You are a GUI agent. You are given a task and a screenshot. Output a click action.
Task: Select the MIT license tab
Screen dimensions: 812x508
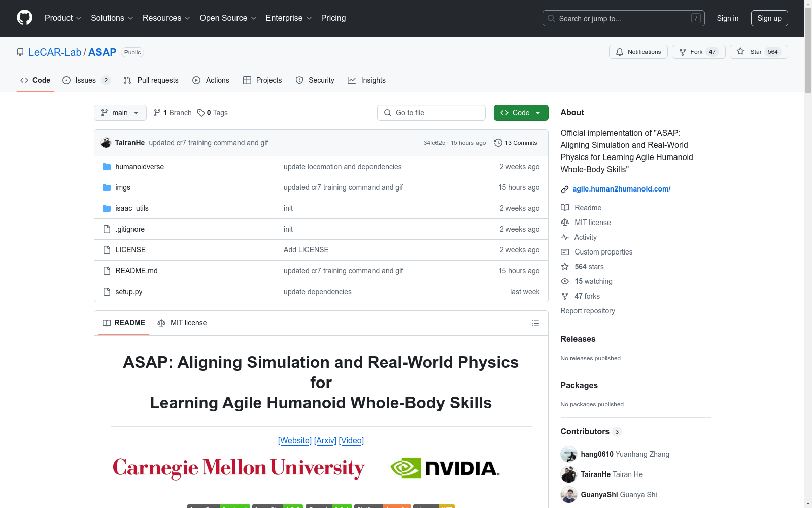182,323
